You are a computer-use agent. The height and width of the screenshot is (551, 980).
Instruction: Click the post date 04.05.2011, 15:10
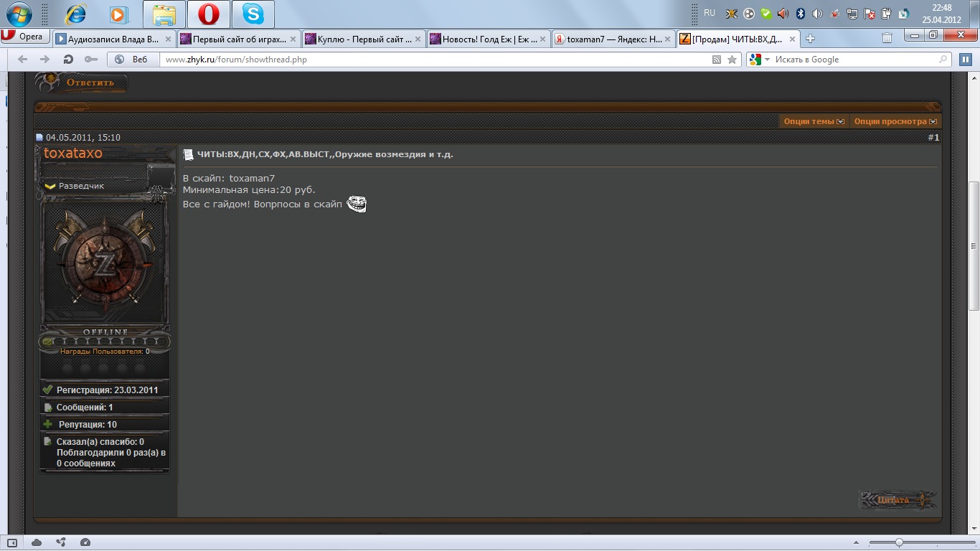[83, 138]
